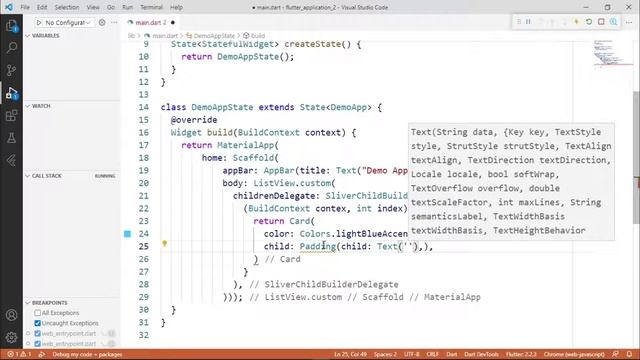
Task: Select the main.dart editor tab
Action: pyautogui.click(x=150, y=22)
